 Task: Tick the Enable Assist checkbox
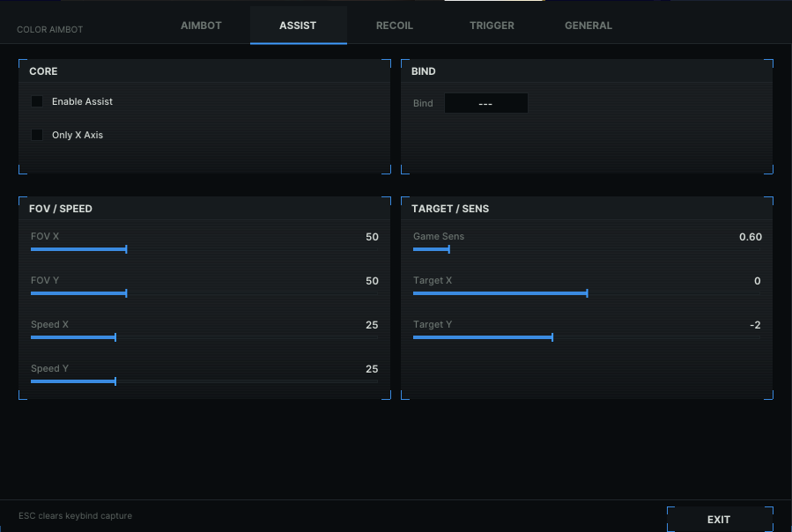(x=37, y=101)
